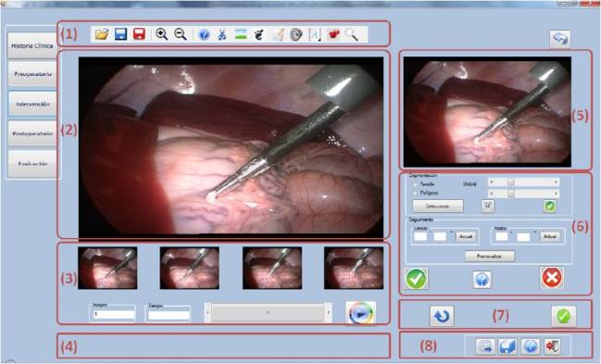Select the second video frame thumbnail
Viewport: 601px width, 364px height.
click(189, 268)
